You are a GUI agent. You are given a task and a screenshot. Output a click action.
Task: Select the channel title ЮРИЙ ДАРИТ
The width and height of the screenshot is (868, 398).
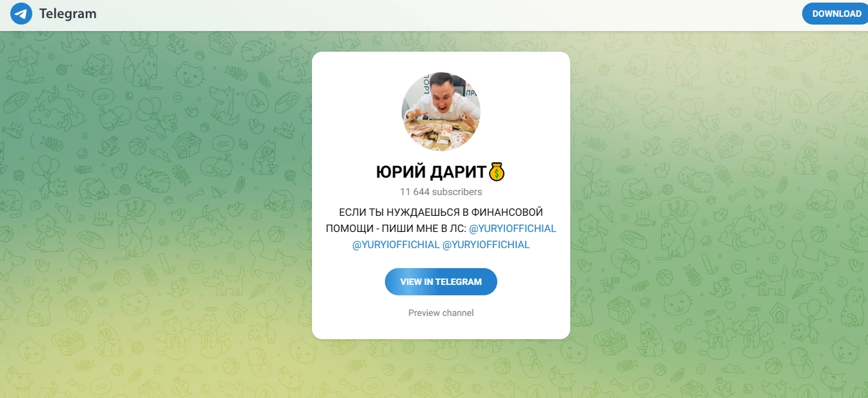431,173
